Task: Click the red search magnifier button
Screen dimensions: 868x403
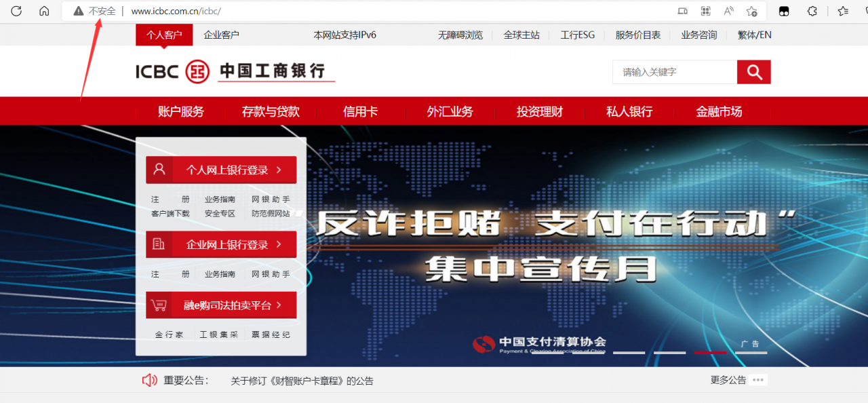Action: [754, 72]
